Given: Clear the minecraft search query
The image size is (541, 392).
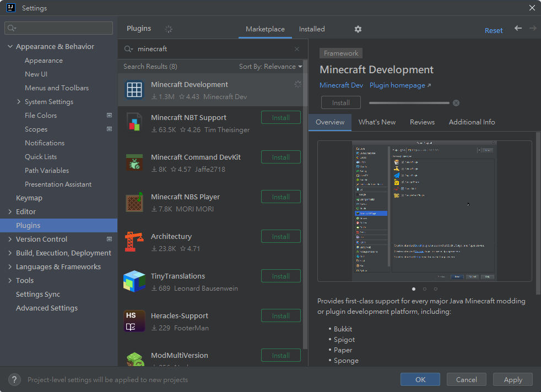Looking at the screenshot, I should [x=297, y=49].
